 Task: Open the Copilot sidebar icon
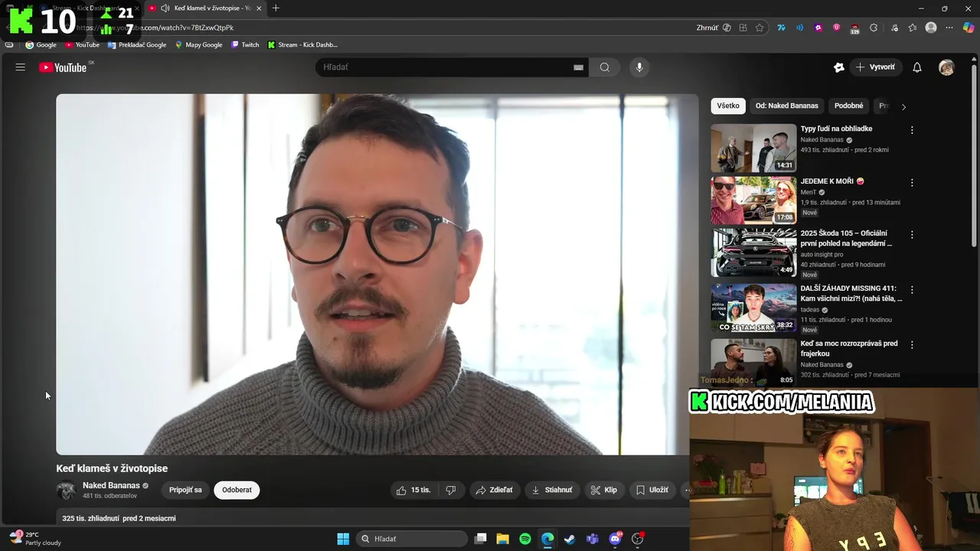[x=969, y=28]
